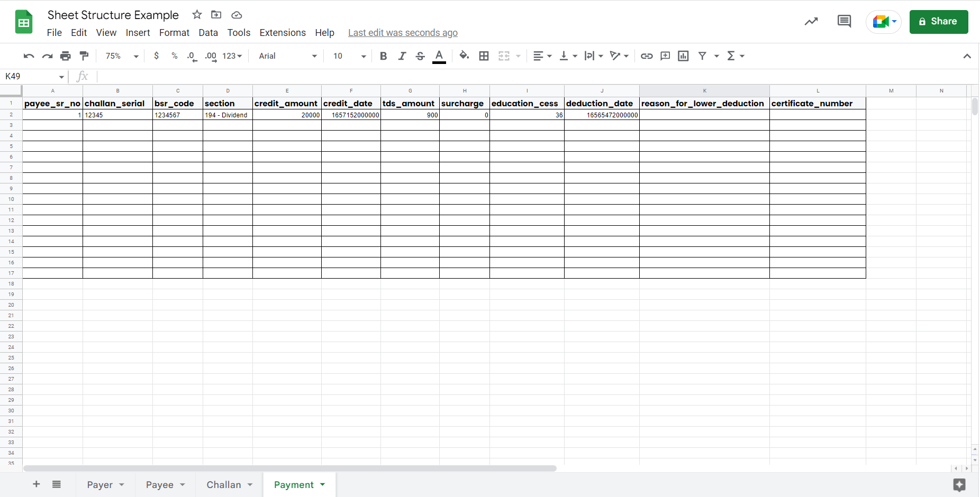The width and height of the screenshot is (980, 497).
Task: Open the Tools menu
Action: pos(239,33)
